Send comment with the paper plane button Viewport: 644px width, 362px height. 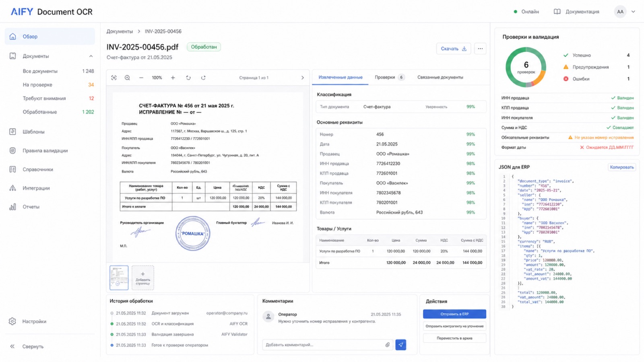(x=400, y=345)
